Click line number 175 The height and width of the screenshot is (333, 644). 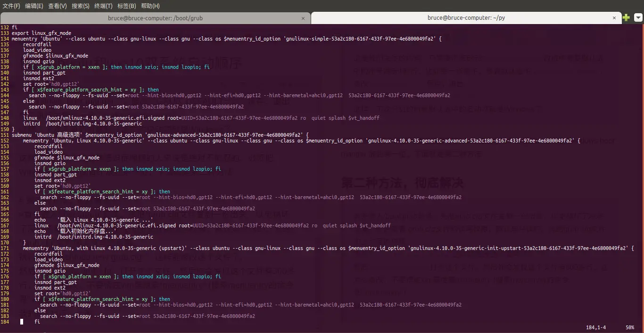pos(5,271)
